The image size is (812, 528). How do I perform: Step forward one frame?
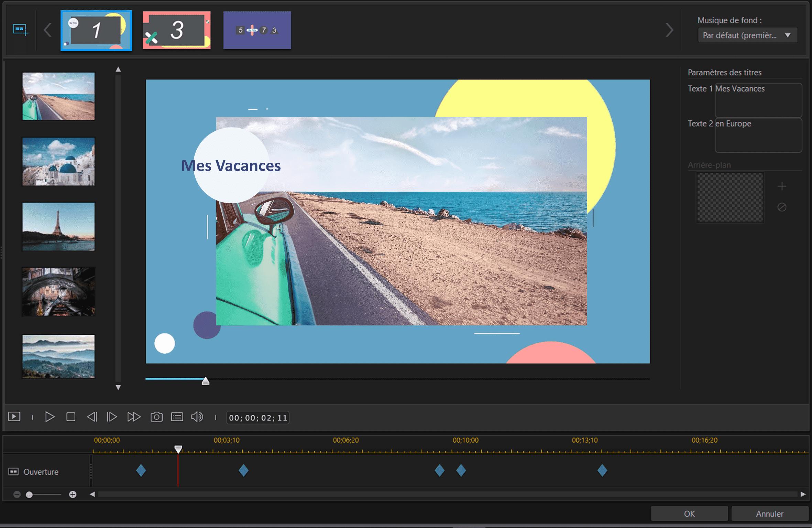(112, 416)
